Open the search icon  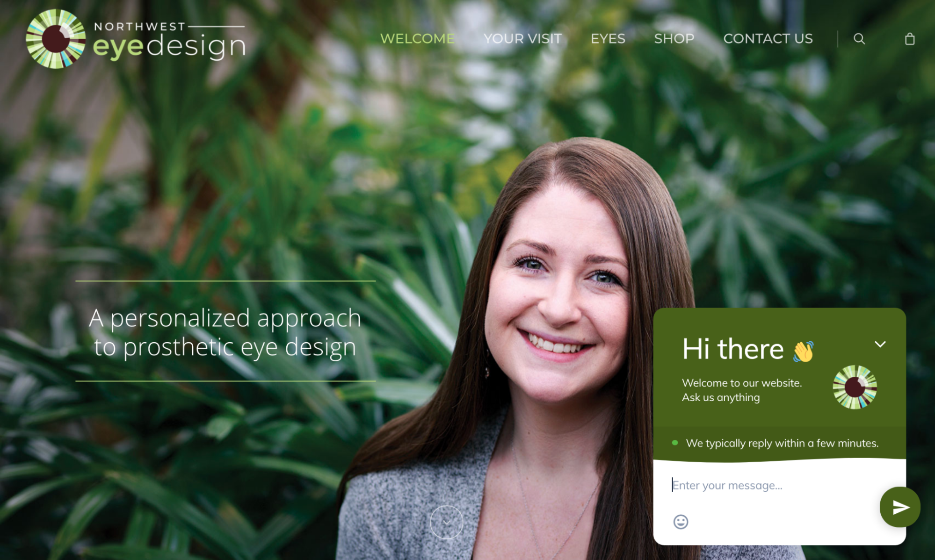[x=859, y=39]
